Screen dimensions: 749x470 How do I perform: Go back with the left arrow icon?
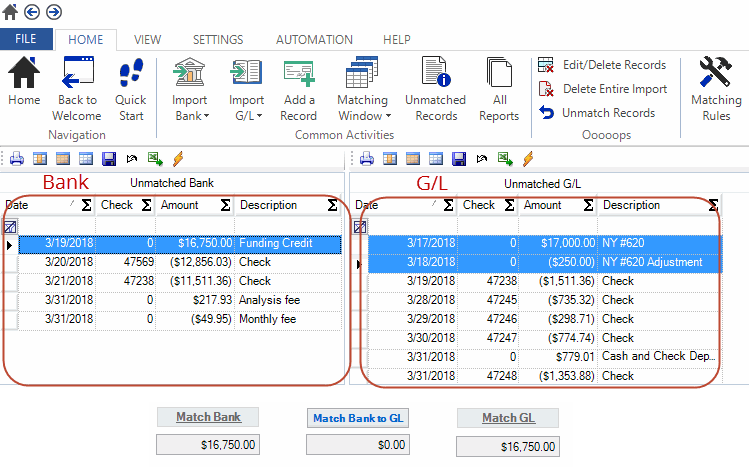click(x=32, y=11)
